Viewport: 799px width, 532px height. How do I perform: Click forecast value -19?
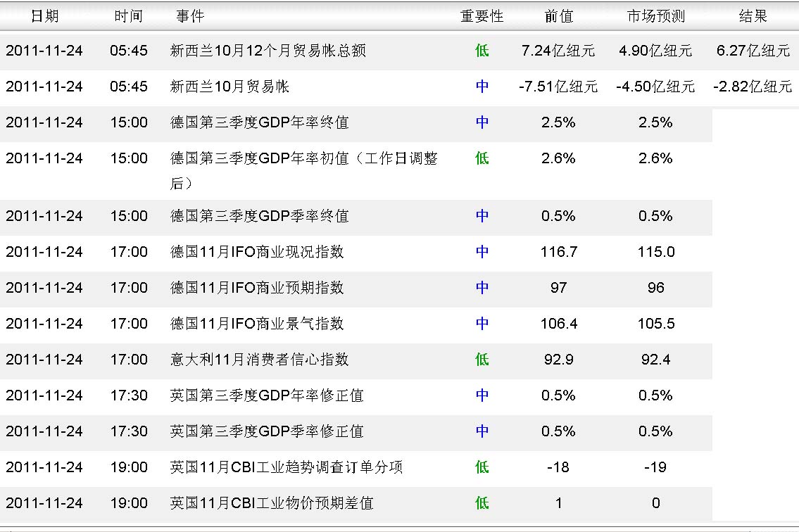[x=656, y=467]
